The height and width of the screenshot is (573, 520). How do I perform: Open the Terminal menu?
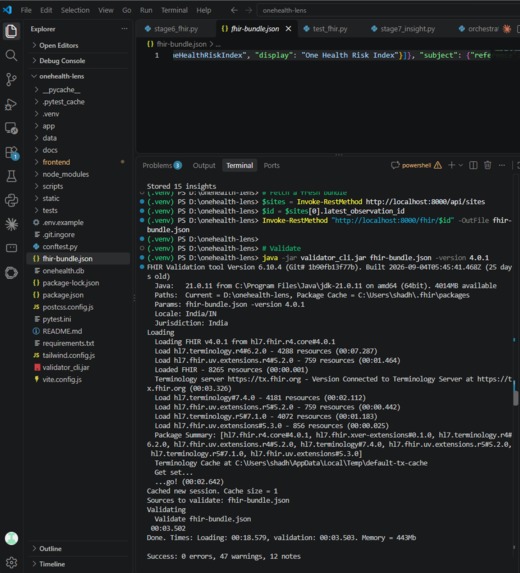174,10
